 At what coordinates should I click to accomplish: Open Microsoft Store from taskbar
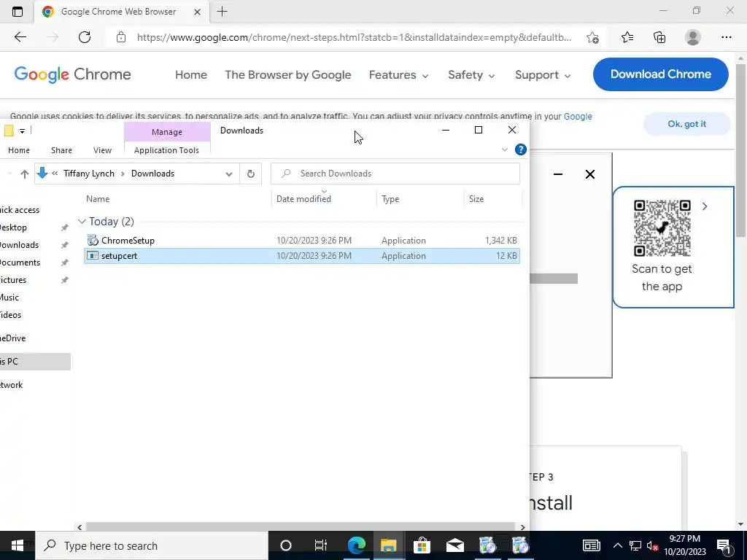(422, 545)
